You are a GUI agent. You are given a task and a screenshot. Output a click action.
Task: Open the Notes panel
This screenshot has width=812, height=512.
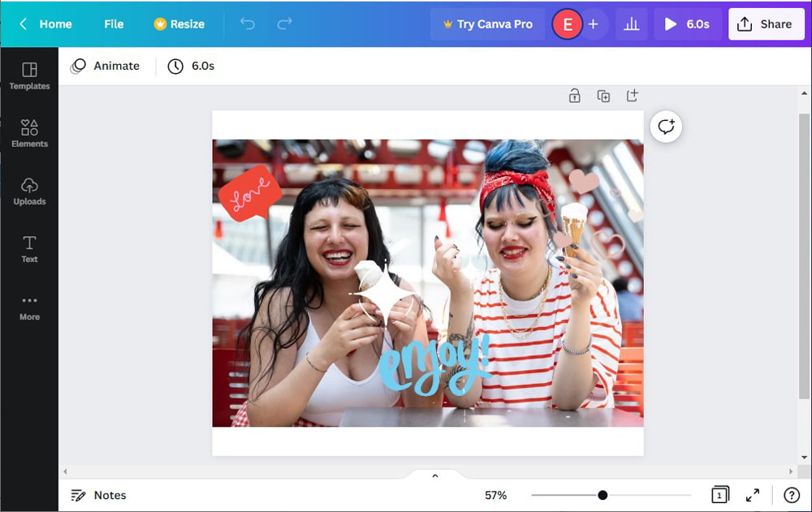tap(98, 495)
